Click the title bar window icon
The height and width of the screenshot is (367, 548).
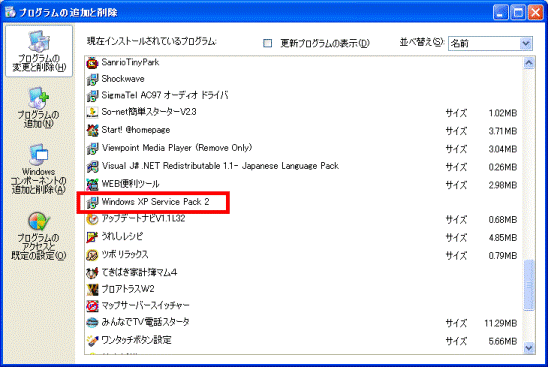click(x=10, y=12)
